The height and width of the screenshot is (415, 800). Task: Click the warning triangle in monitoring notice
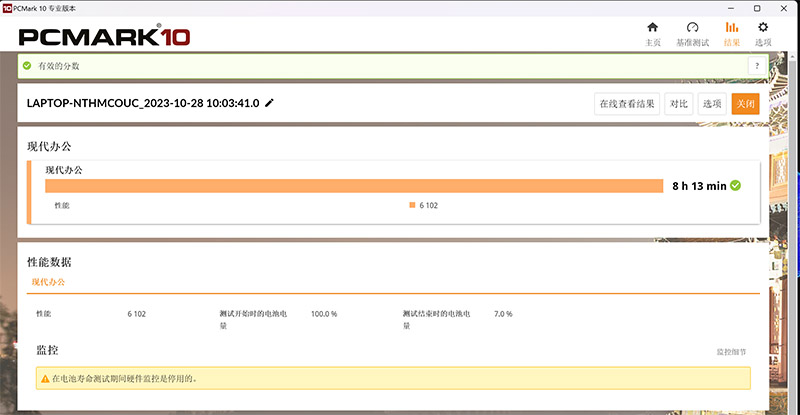point(45,379)
